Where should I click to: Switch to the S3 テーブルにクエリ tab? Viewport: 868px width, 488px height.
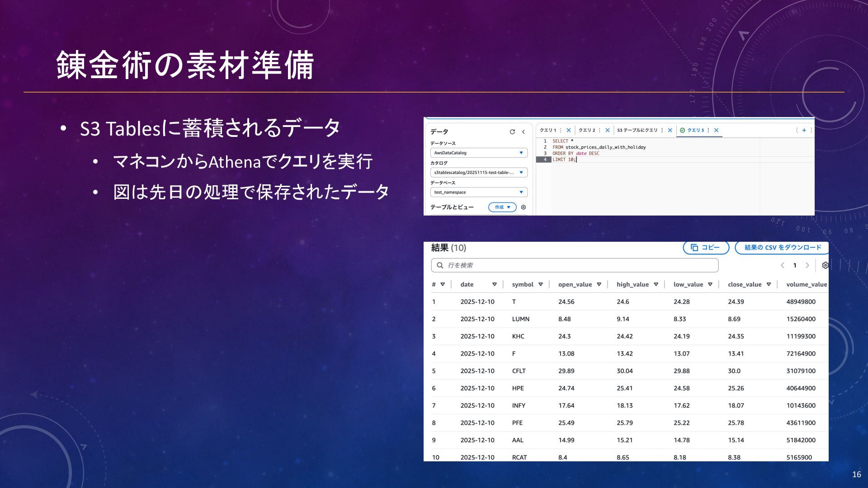(x=637, y=130)
